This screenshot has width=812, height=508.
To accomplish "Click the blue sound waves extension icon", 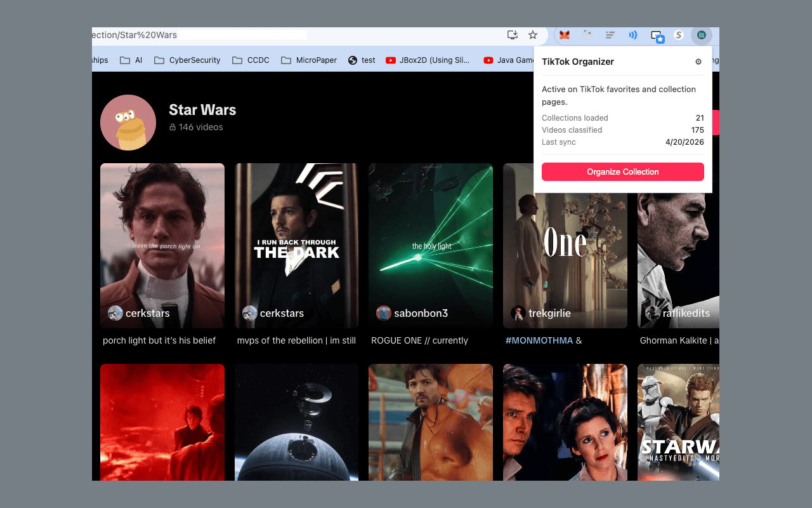I will pyautogui.click(x=632, y=35).
